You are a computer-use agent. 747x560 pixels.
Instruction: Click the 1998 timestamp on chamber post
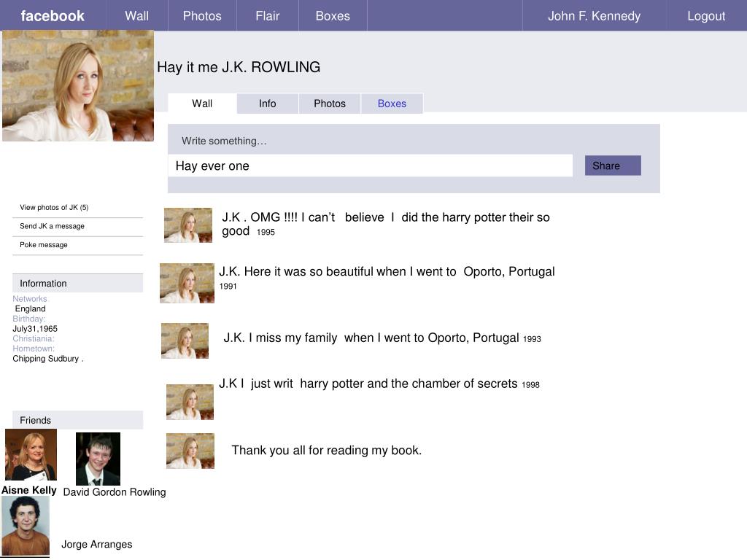pyautogui.click(x=531, y=385)
